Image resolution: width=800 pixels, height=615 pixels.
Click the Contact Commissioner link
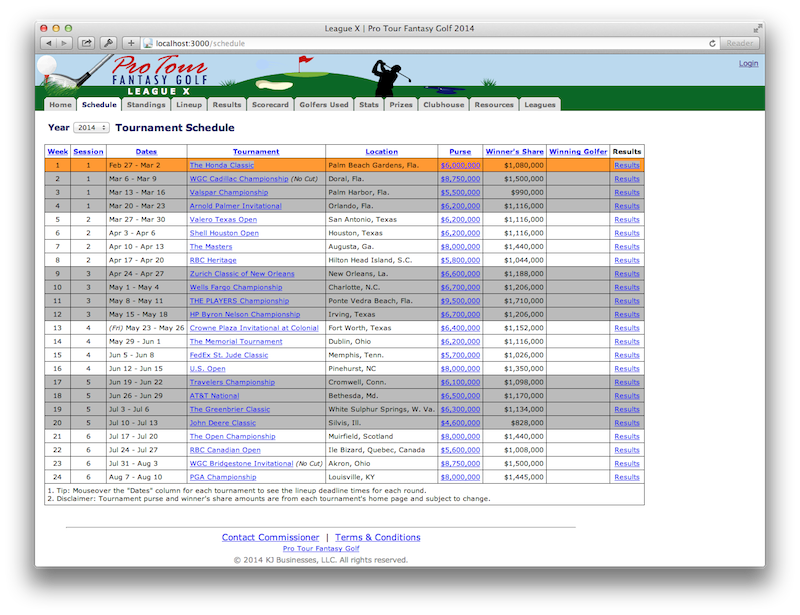[269, 537]
